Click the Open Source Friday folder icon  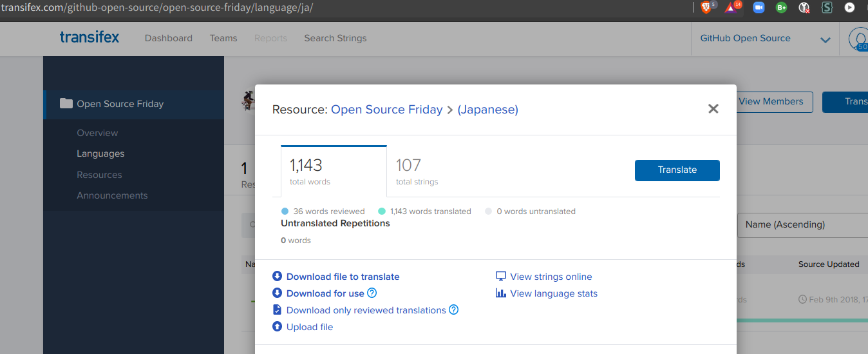click(x=66, y=103)
